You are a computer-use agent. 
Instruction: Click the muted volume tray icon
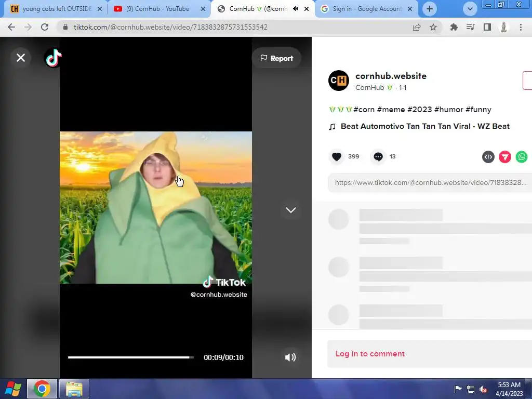[483, 389]
